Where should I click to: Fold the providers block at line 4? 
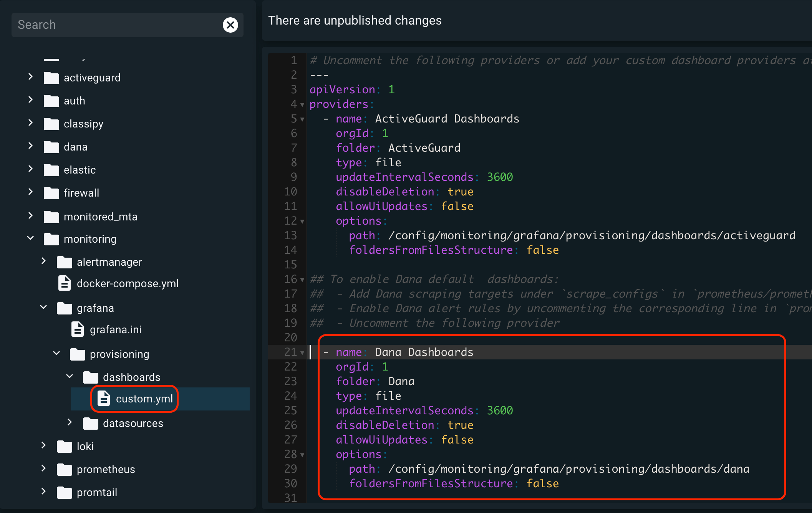(302, 104)
